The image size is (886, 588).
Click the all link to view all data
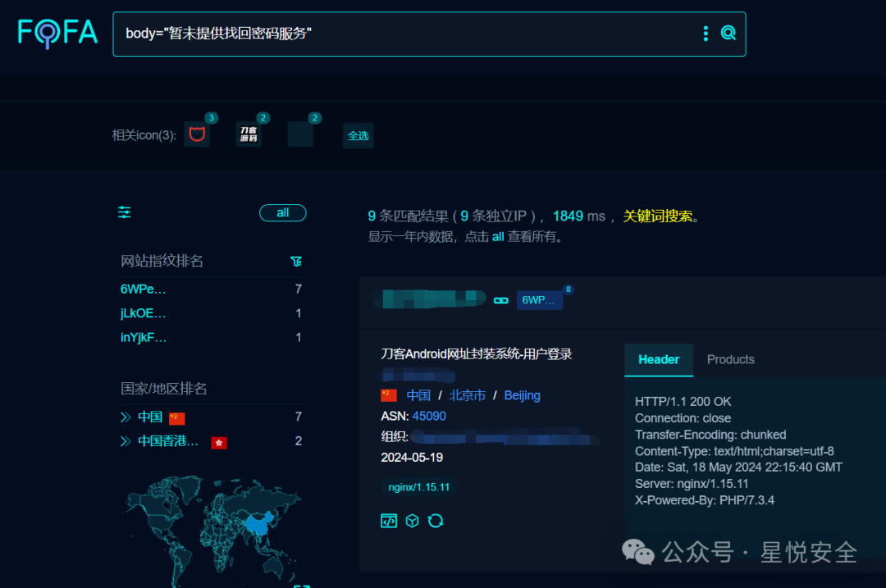click(x=498, y=237)
